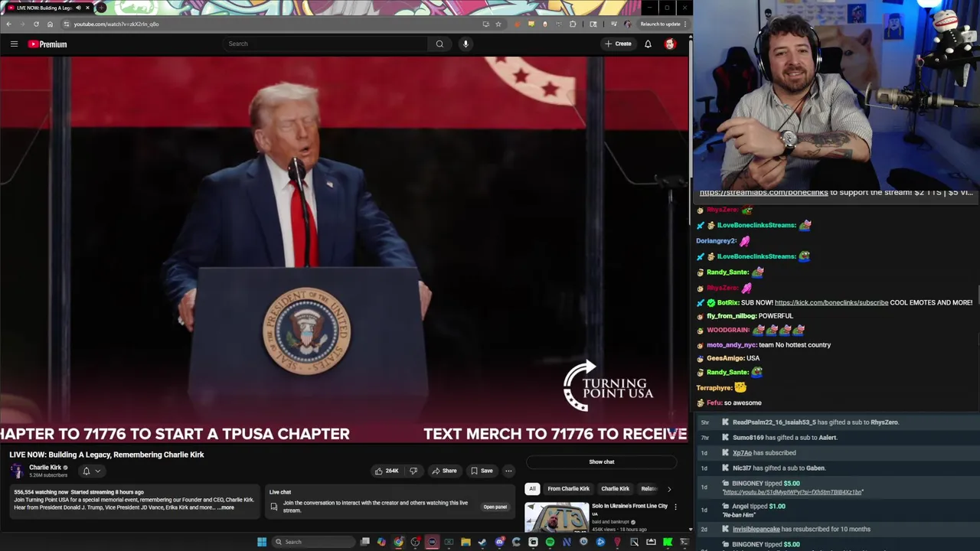
Task: Open Charlie Kirk channel avatar
Action: click(x=17, y=471)
